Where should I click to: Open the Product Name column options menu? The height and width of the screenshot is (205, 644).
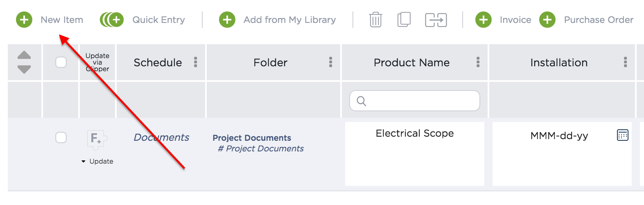tap(478, 62)
